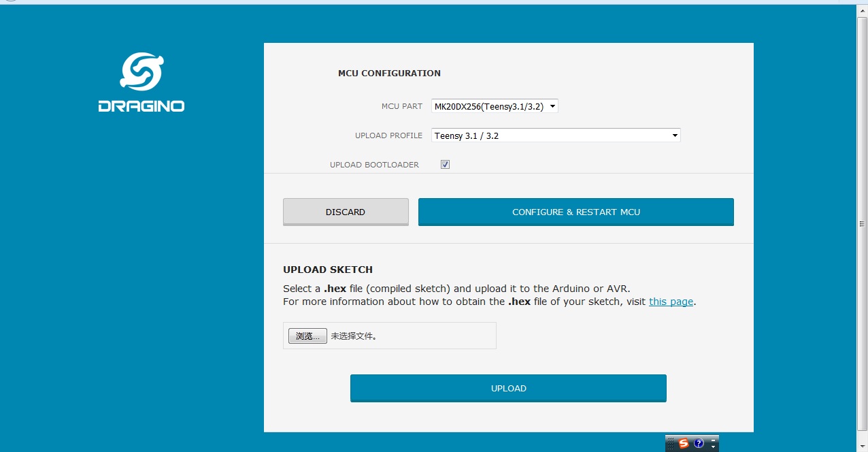Click the language bar minimize button

click(713, 440)
